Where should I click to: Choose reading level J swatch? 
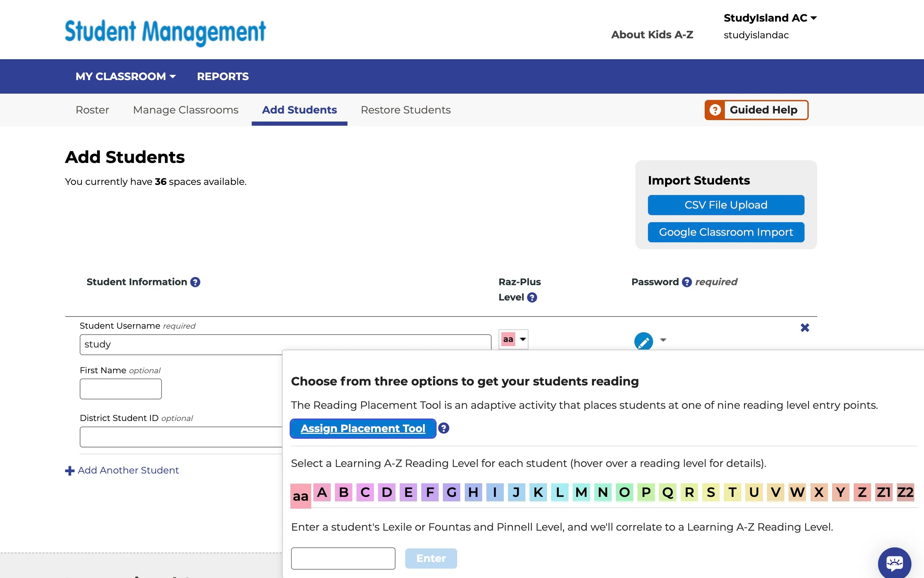coord(516,492)
